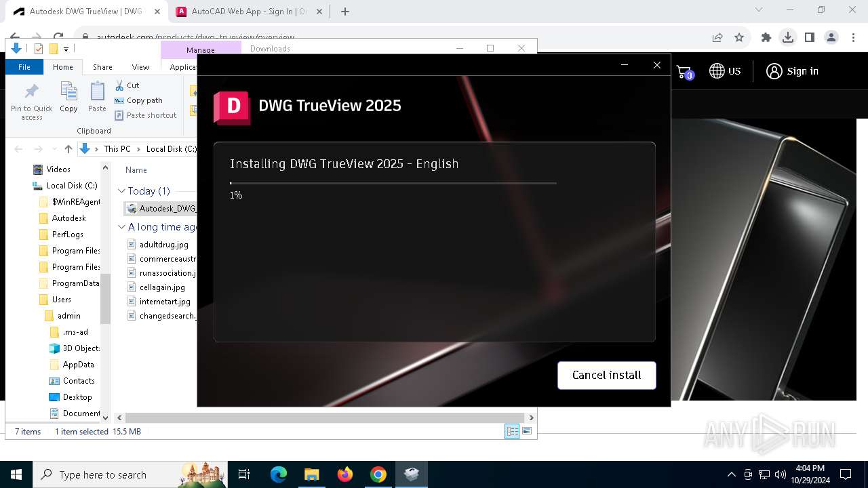Click Forward arrow in File Explorer

pyautogui.click(x=39, y=149)
